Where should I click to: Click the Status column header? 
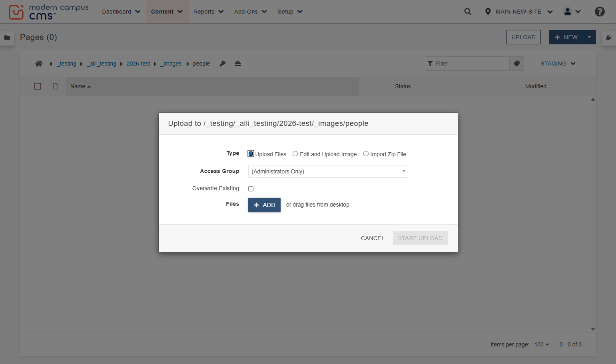click(x=403, y=86)
